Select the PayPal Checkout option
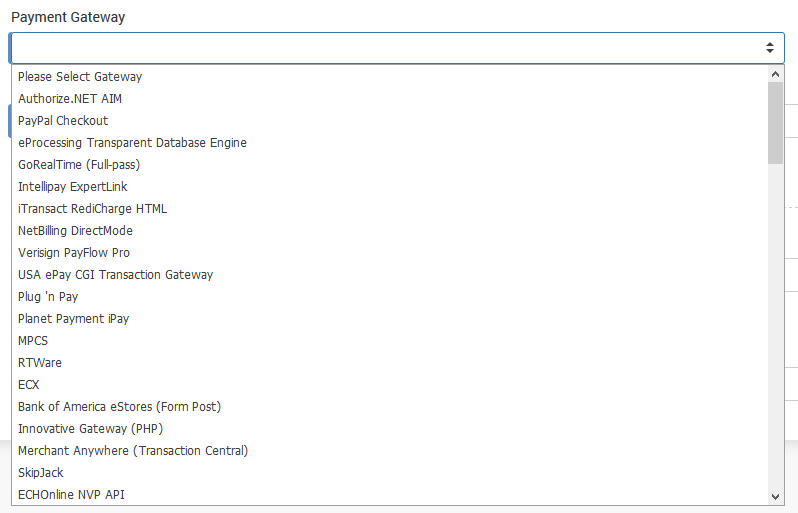798x513 pixels. click(x=63, y=121)
